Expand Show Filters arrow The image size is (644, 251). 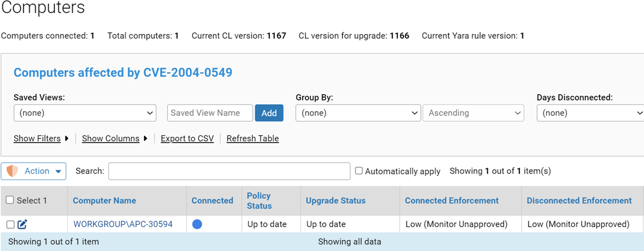67,139
